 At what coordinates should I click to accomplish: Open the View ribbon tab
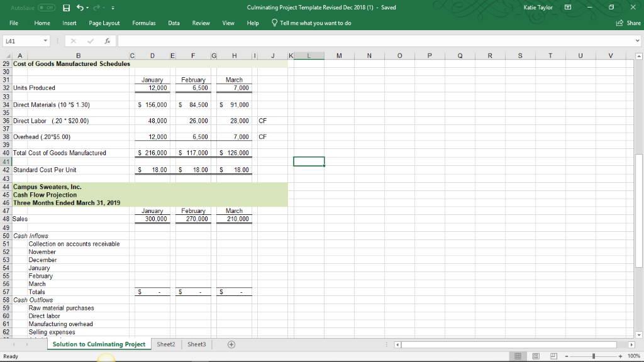tap(228, 23)
